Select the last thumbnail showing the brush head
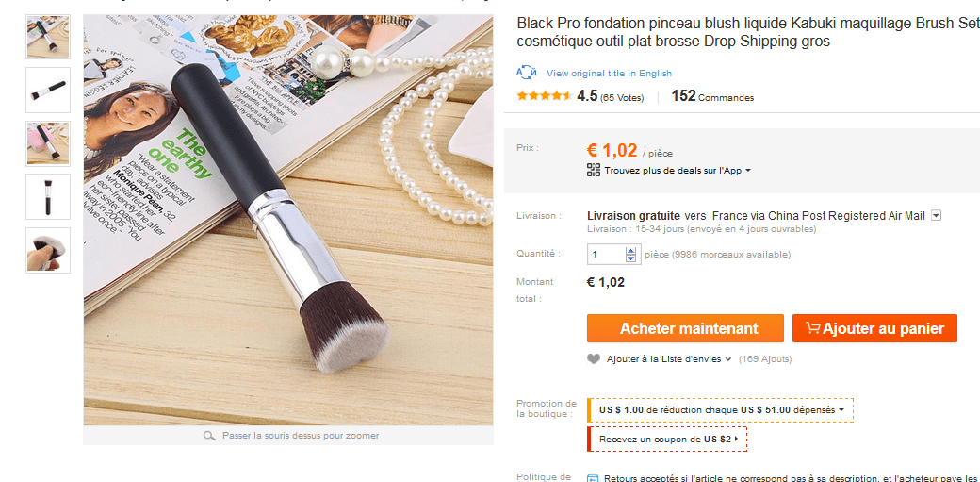The image size is (980, 482). click(x=48, y=249)
